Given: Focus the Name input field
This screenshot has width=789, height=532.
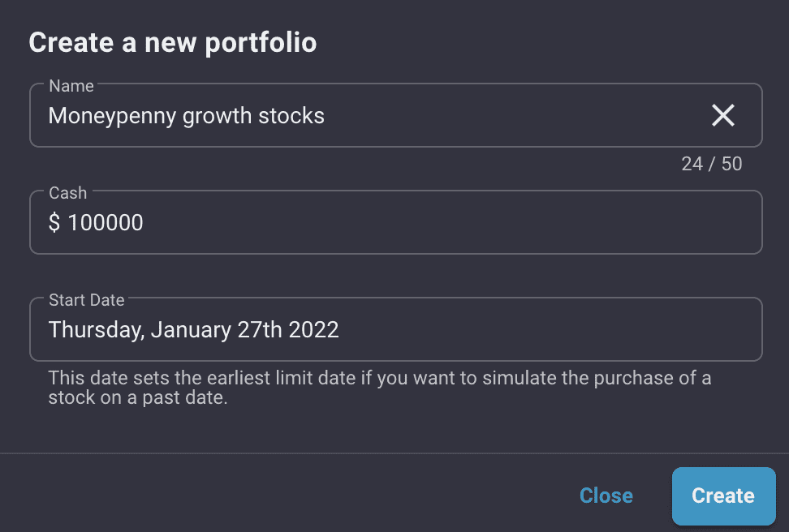Looking at the screenshot, I should (396, 115).
